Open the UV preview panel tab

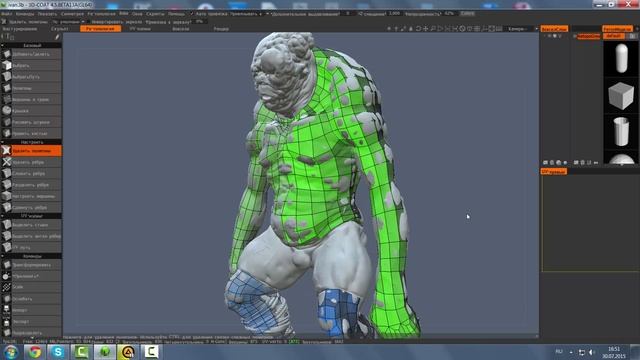pos(554,172)
